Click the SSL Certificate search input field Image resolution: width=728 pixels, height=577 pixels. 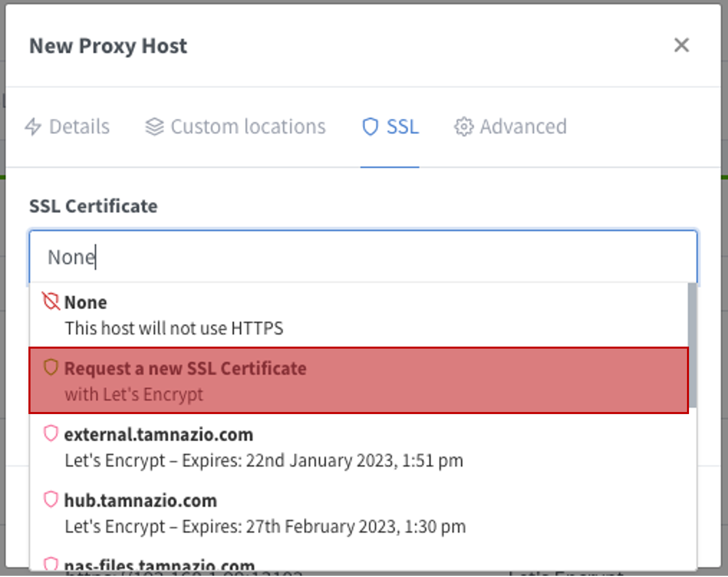point(364,257)
